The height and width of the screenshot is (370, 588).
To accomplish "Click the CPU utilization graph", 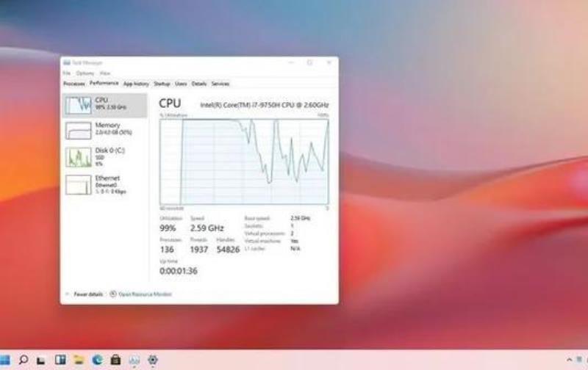I will coord(244,162).
